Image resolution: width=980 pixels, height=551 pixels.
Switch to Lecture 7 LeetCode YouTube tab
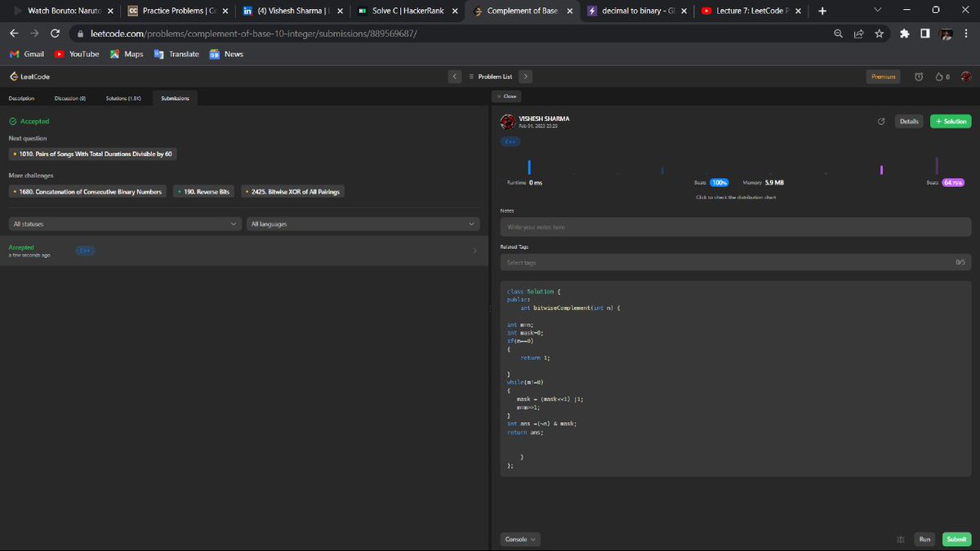[750, 11]
